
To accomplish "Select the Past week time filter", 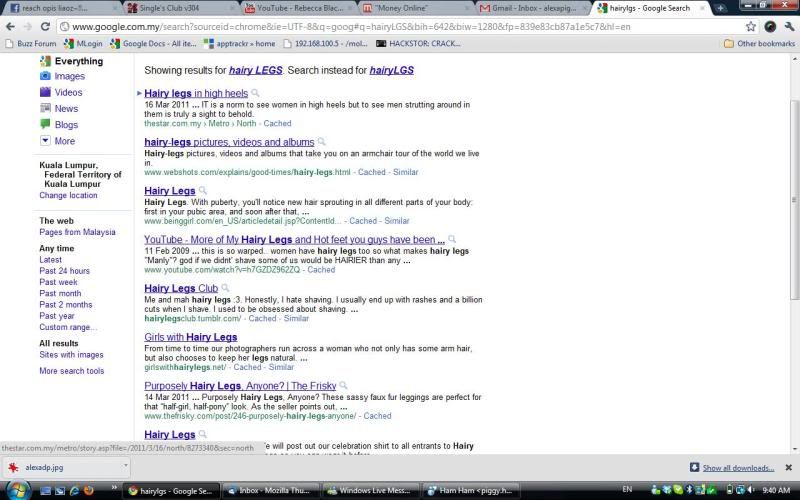I will 58,282.
